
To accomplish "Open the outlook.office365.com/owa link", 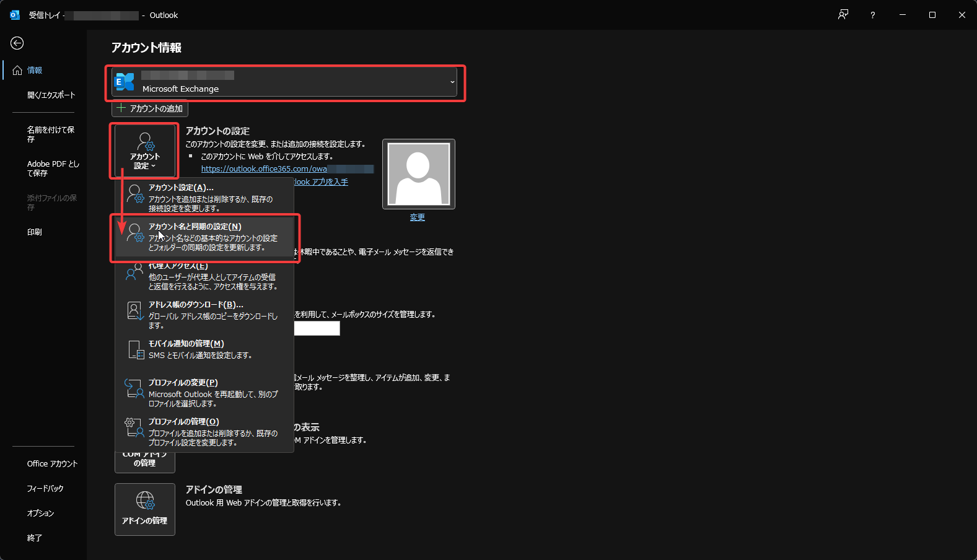I will tap(264, 169).
